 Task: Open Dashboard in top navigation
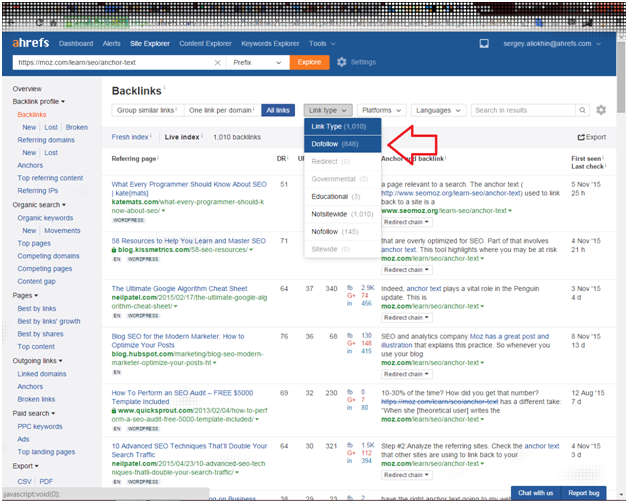(x=76, y=43)
